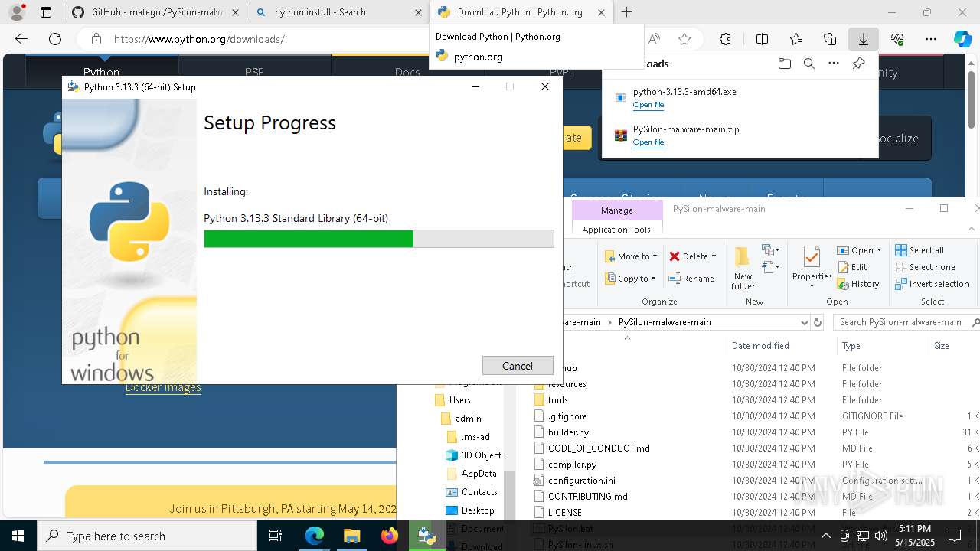
Task: Click the Edge downloads toolbar button
Action: [863, 39]
